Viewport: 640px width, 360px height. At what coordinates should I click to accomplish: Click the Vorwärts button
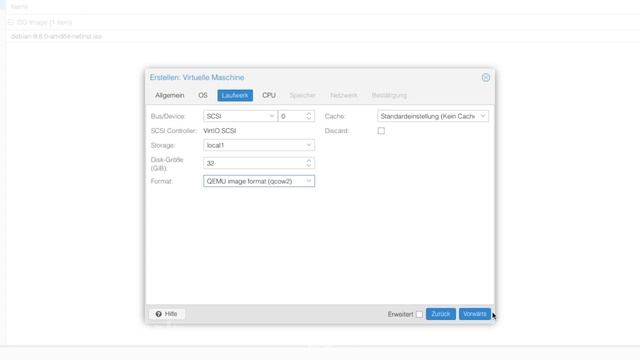[x=475, y=314]
